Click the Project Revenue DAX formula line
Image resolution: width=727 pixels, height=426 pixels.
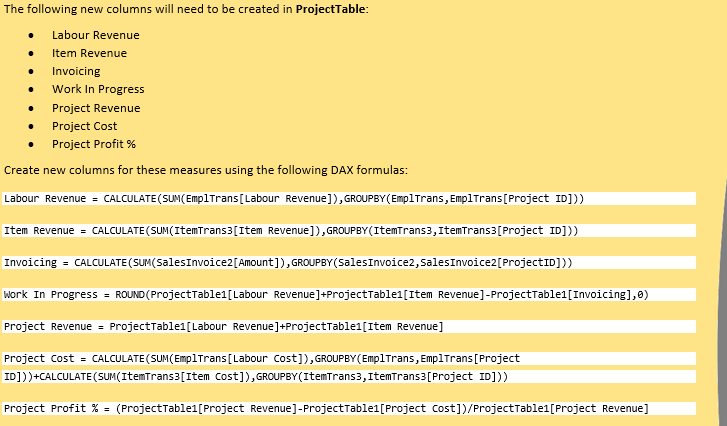(224, 327)
